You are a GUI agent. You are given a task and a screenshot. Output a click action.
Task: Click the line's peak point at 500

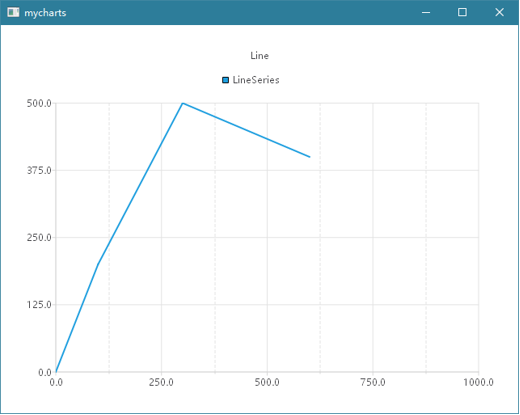pyautogui.click(x=183, y=103)
